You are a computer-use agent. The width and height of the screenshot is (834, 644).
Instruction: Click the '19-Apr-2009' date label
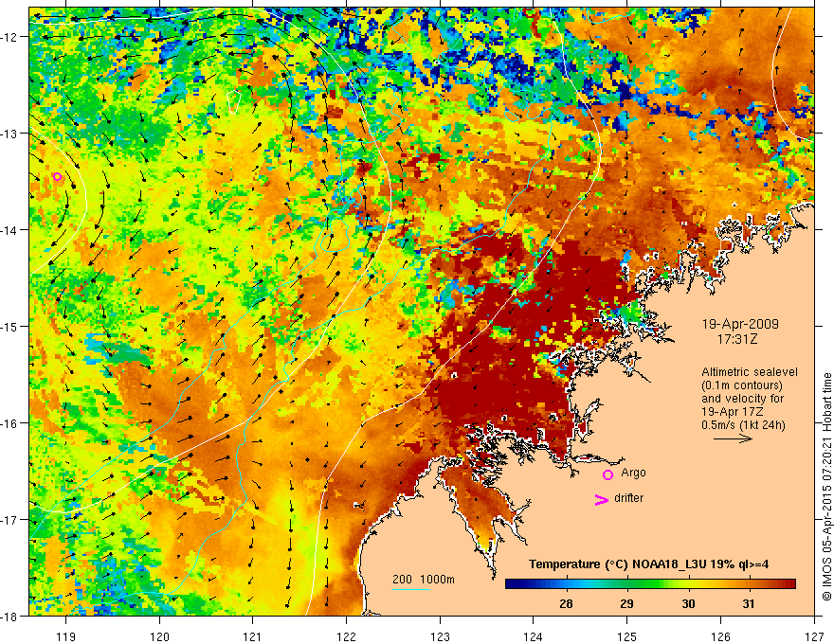(x=740, y=324)
